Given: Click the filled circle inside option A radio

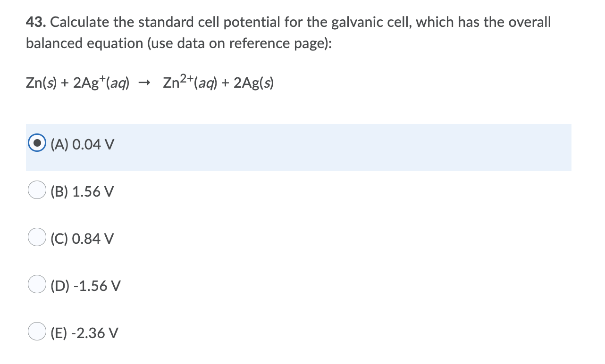Looking at the screenshot, I should (x=37, y=143).
